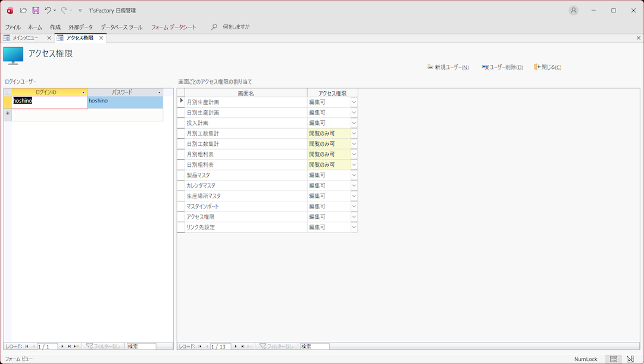Image resolution: width=644 pixels, height=364 pixels.
Task: Expand access dropdown for 月別粗利表
Action: pyautogui.click(x=354, y=154)
